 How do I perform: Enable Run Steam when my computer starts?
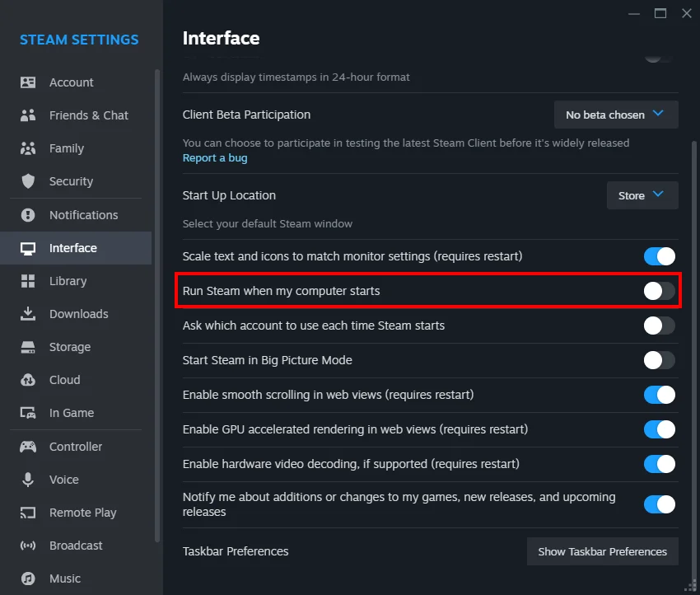[659, 291]
